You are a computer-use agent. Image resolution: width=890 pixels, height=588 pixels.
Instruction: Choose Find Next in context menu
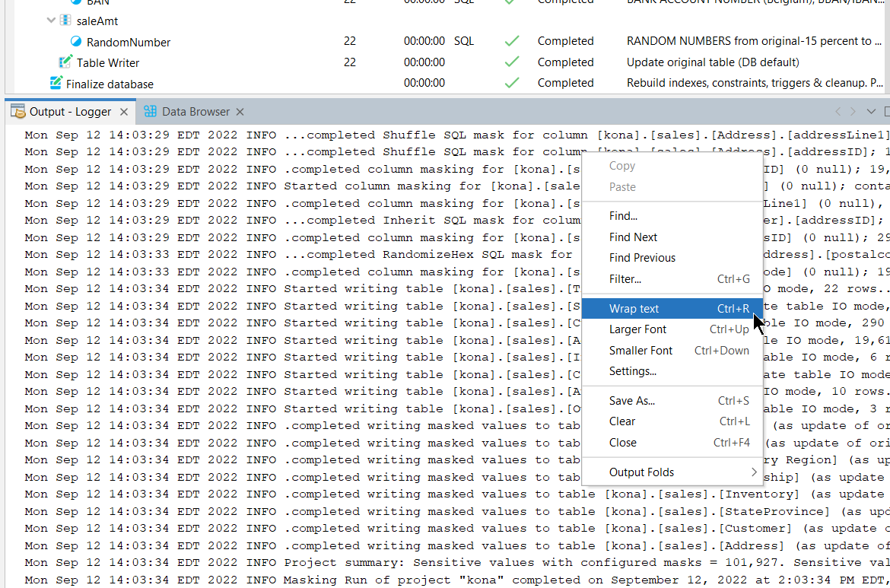[672, 237]
